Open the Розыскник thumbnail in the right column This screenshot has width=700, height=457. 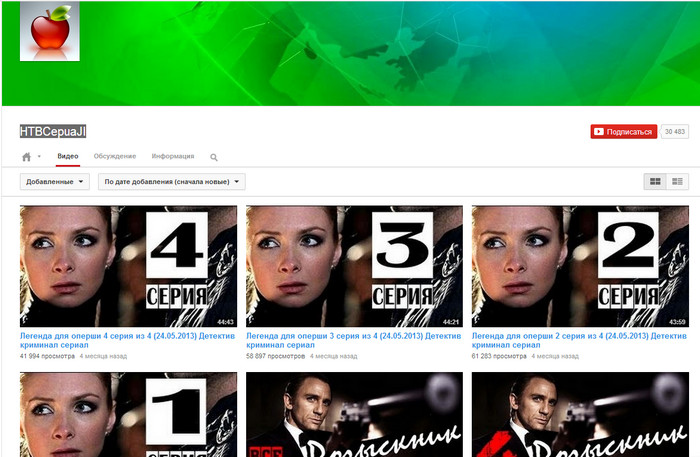pos(580,415)
